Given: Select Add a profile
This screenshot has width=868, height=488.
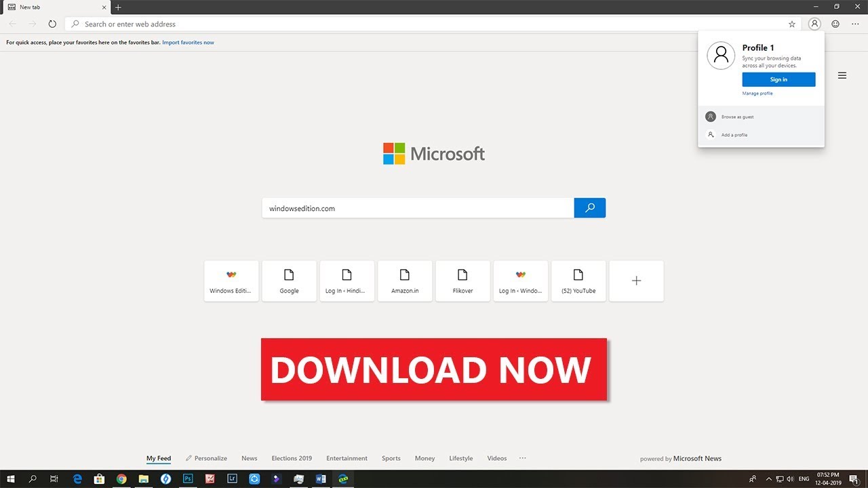Looking at the screenshot, I should click(x=761, y=135).
